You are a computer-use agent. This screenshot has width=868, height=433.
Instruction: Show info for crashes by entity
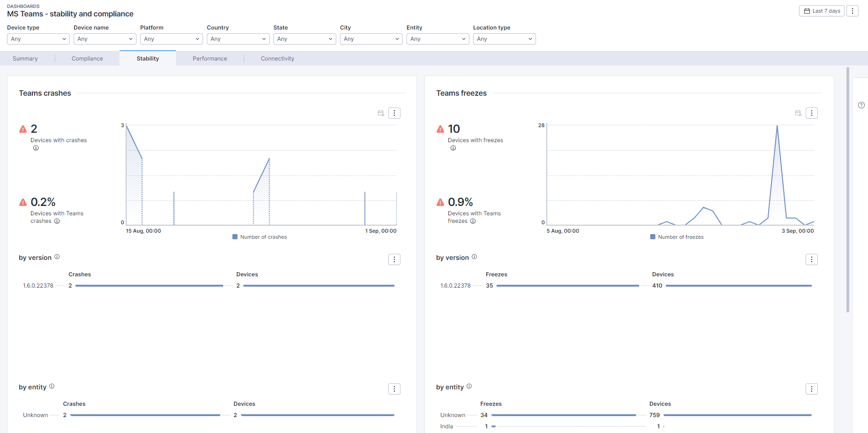52,386
